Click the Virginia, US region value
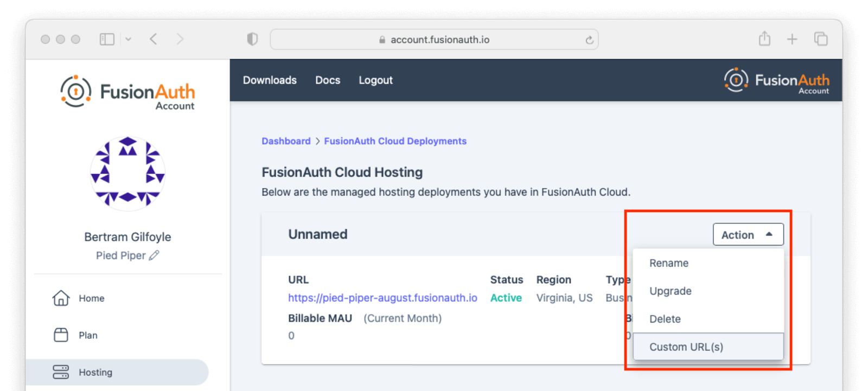The width and height of the screenshot is (868, 391). tap(564, 298)
